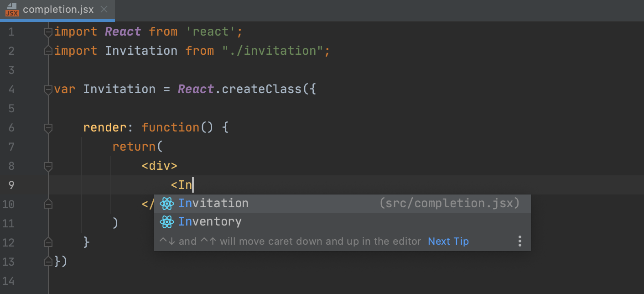
Task: Toggle code folding for line 10 closing div
Action: point(48,204)
